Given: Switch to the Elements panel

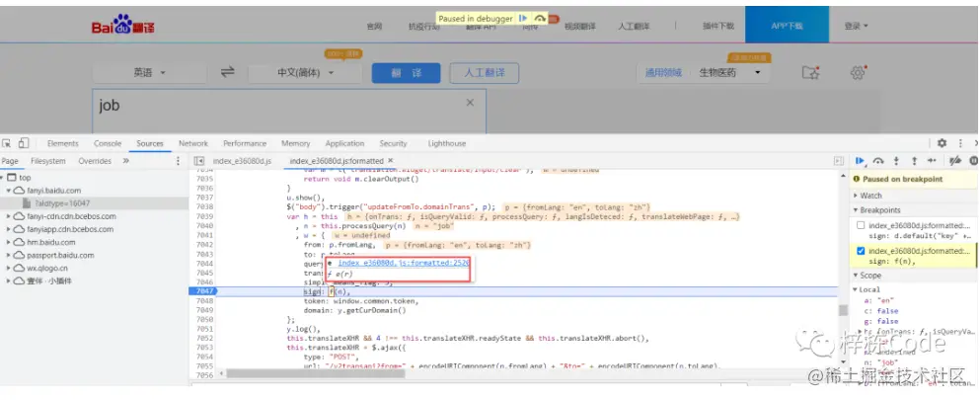Looking at the screenshot, I should 62,143.
